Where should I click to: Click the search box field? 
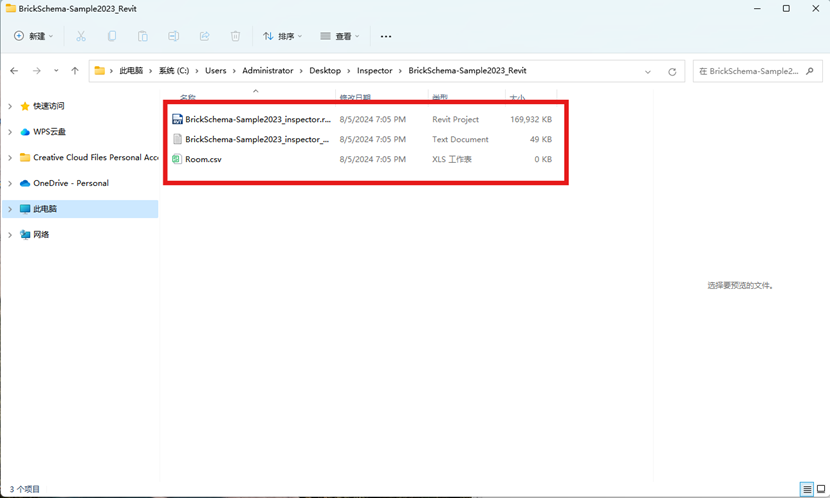pyautogui.click(x=757, y=71)
